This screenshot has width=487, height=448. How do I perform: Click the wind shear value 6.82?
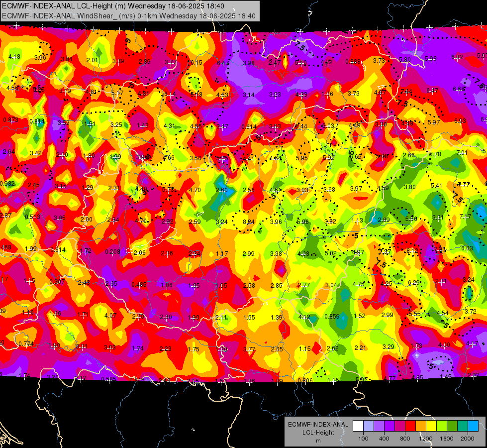(x=457, y=57)
